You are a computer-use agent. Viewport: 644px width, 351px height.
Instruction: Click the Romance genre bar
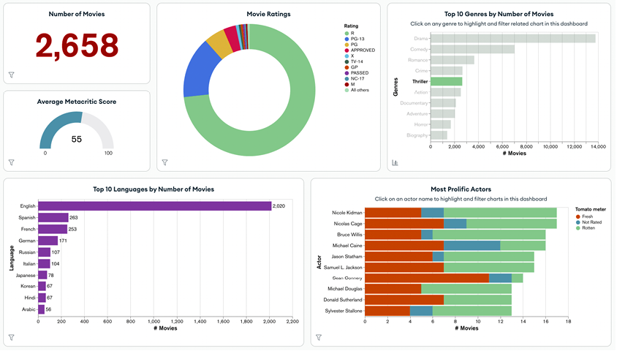[452, 60]
